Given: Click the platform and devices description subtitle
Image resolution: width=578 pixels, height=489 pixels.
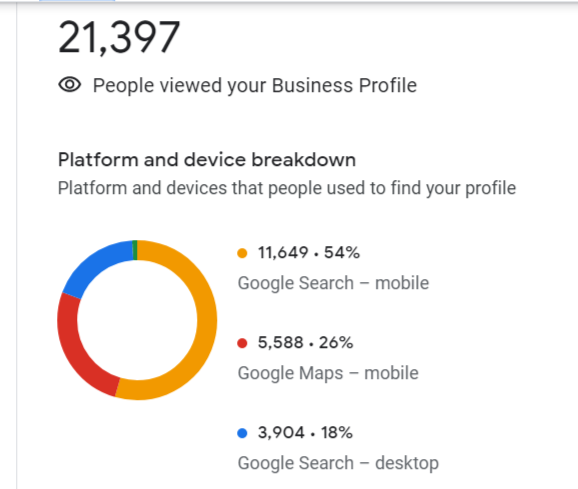Looking at the screenshot, I should (287, 188).
